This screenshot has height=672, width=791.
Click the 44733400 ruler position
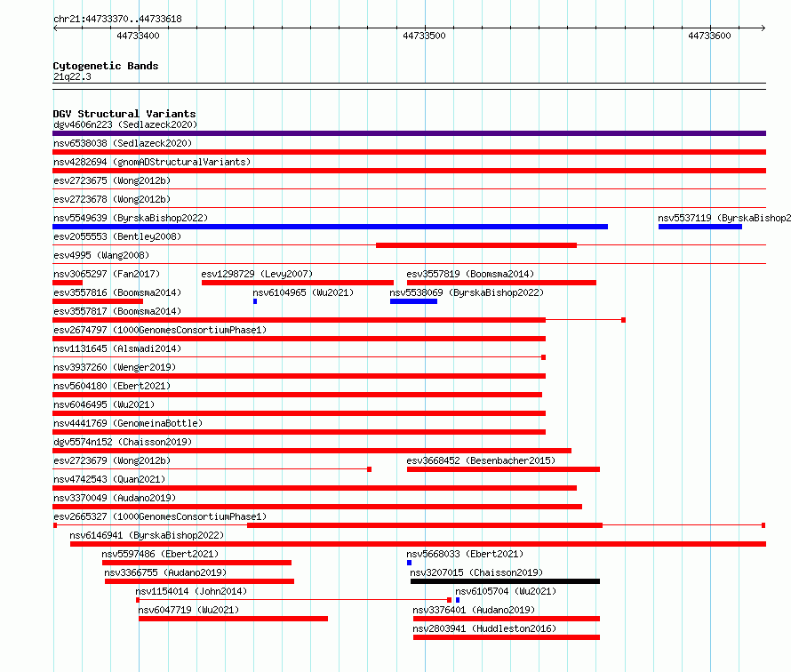138,36
